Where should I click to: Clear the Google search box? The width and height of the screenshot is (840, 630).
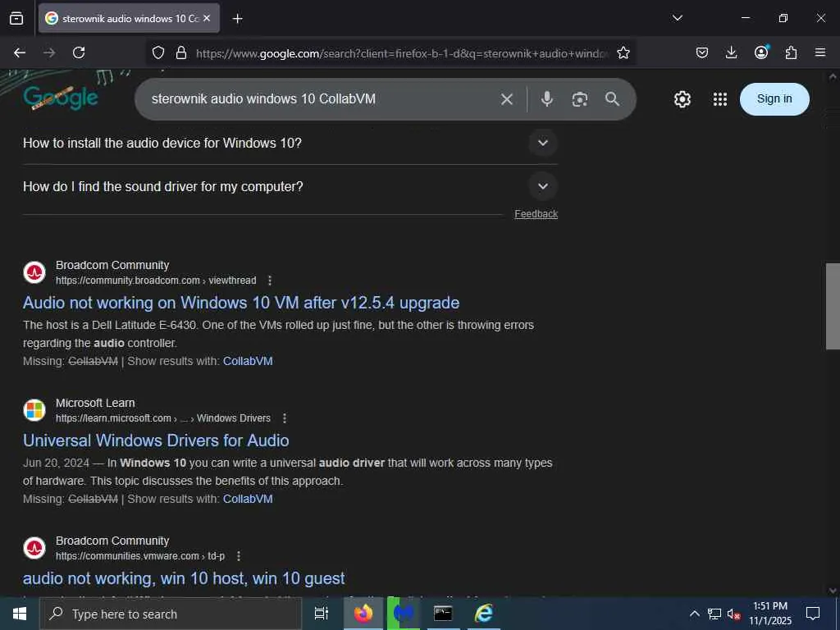click(507, 99)
